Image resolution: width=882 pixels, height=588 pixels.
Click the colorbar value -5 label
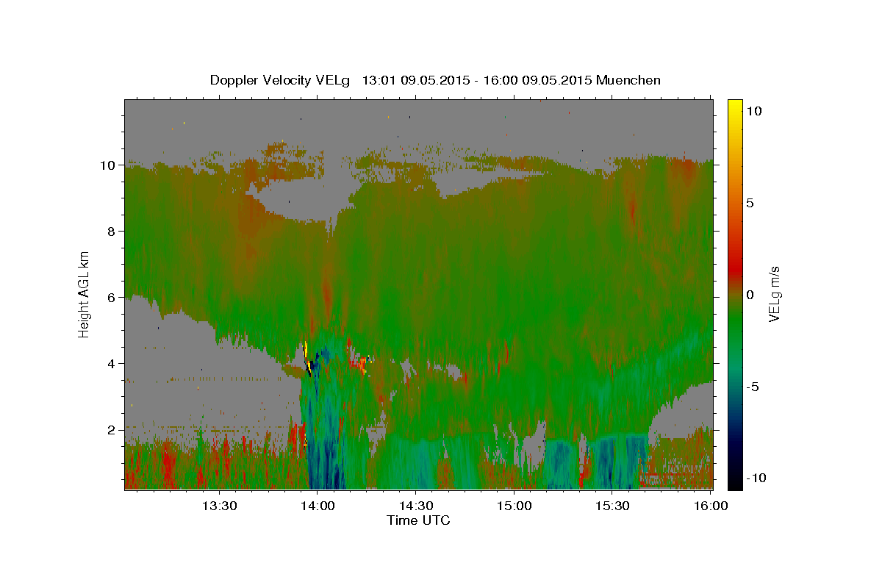point(753,386)
